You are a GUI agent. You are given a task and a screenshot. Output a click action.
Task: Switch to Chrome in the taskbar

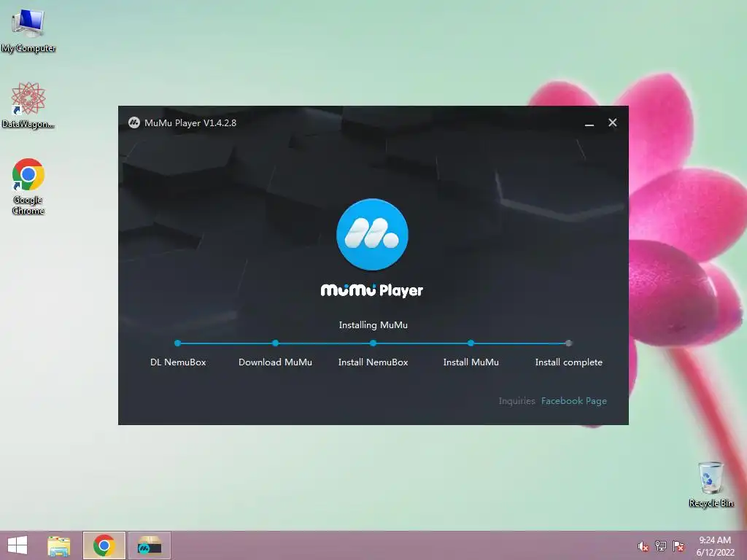click(104, 545)
